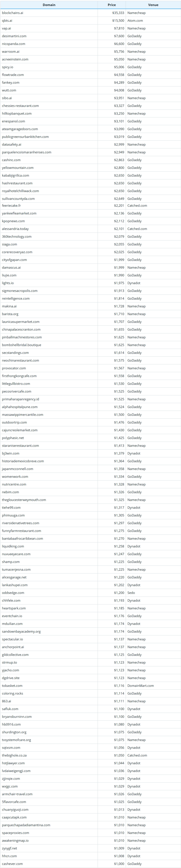Click Catched.com venue beside alessandria.today
181x868 pixels.
coord(137,229)
